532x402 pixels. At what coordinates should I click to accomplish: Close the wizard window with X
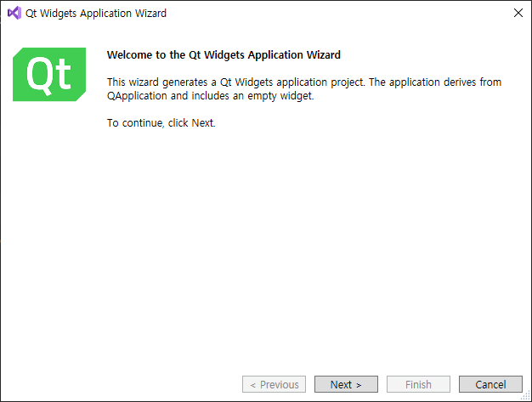[518, 13]
